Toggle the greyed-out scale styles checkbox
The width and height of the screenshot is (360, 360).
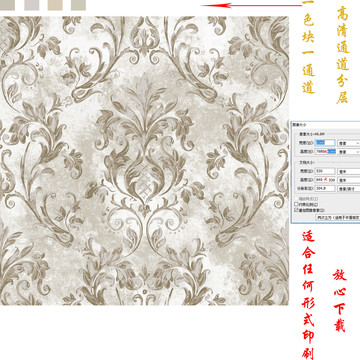[x=296, y=199]
